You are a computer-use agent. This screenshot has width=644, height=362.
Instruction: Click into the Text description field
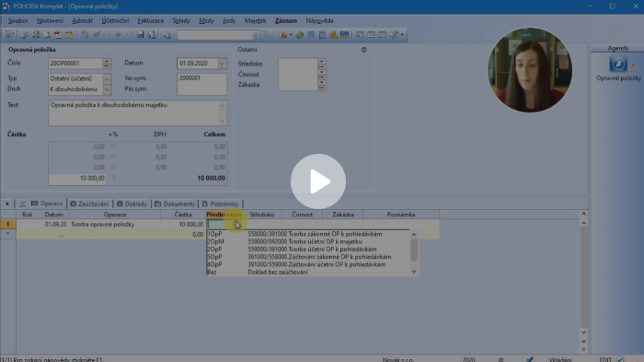137,112
